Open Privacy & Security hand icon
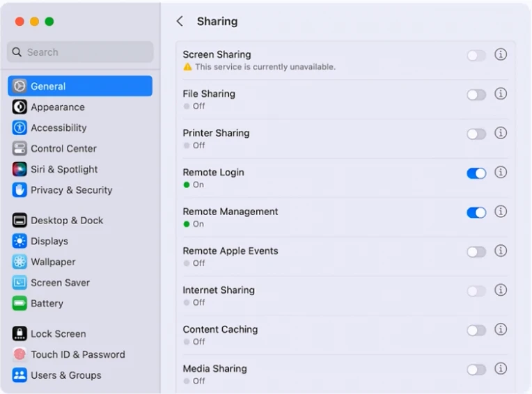The width and height of the screenshot is (532, 394). (x=19, y=190)
